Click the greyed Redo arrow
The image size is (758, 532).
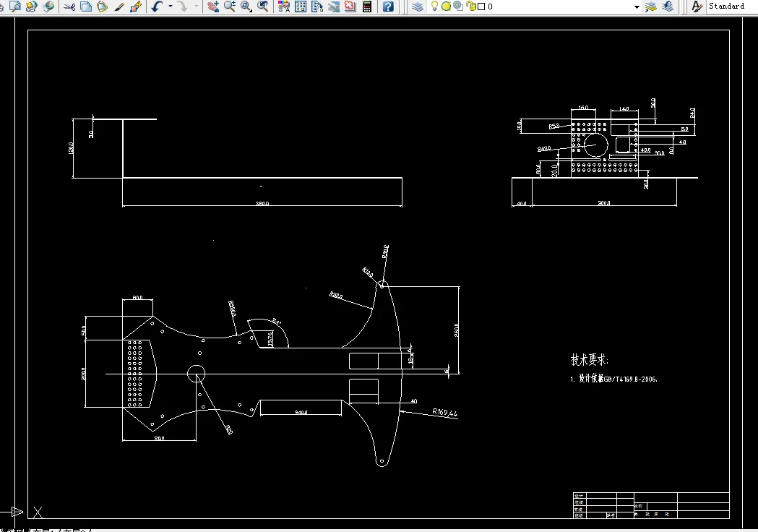pyautogui.click(x=183, y=7)
